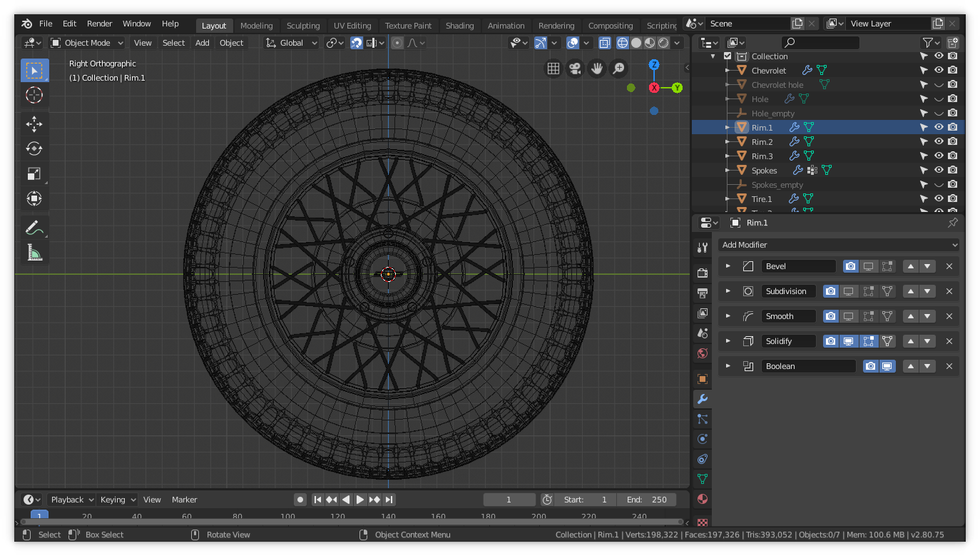Screen dimensions: 980x556
Task: Activate the Cursor tool
Action: (x=34, y=95)
